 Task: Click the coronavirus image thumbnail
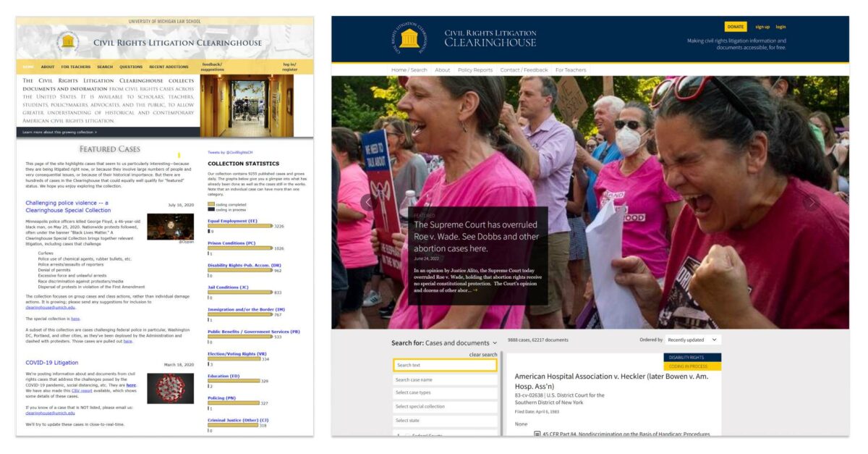170,388
